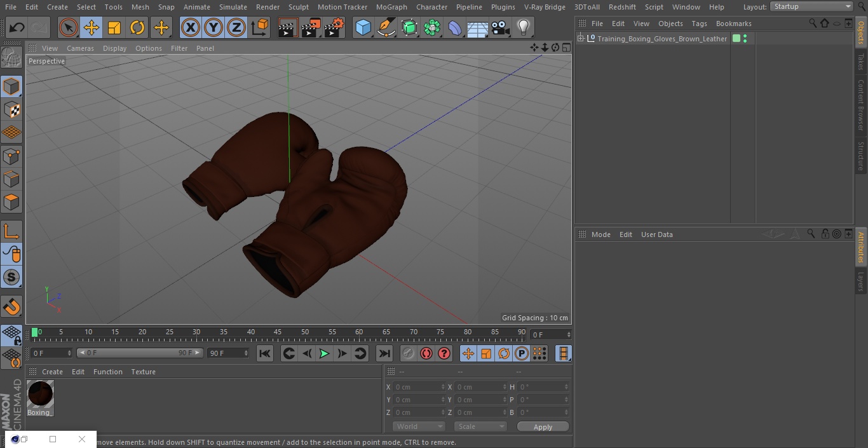868x448 pixels.
Task: Click the Apply coordinates button
Action: 543,426
